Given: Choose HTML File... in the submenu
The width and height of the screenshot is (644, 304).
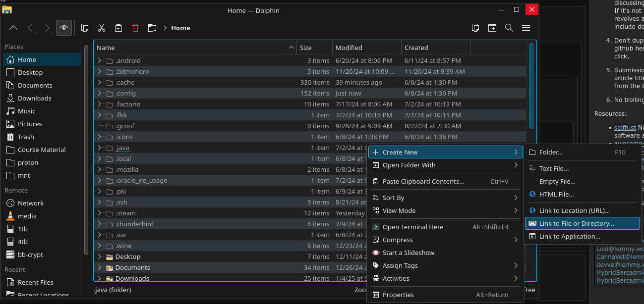Looking at the screenshot, I should pos(583,194).
